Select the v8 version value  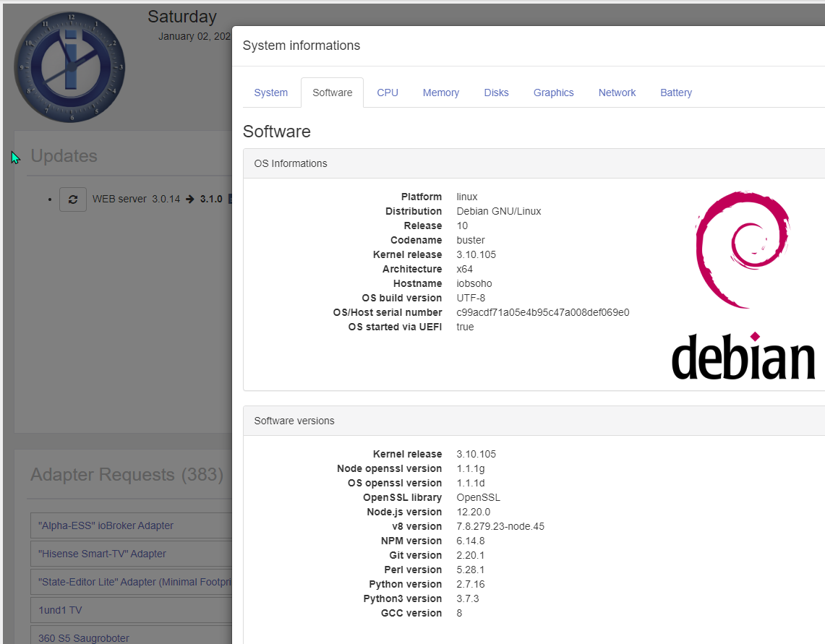pos(500,527)
